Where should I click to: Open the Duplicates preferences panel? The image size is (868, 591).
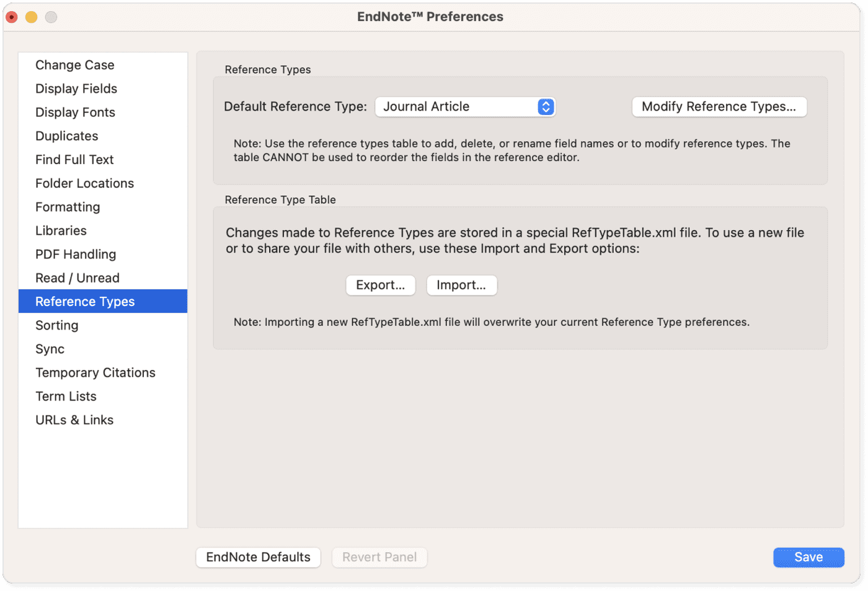pos(66,136)
